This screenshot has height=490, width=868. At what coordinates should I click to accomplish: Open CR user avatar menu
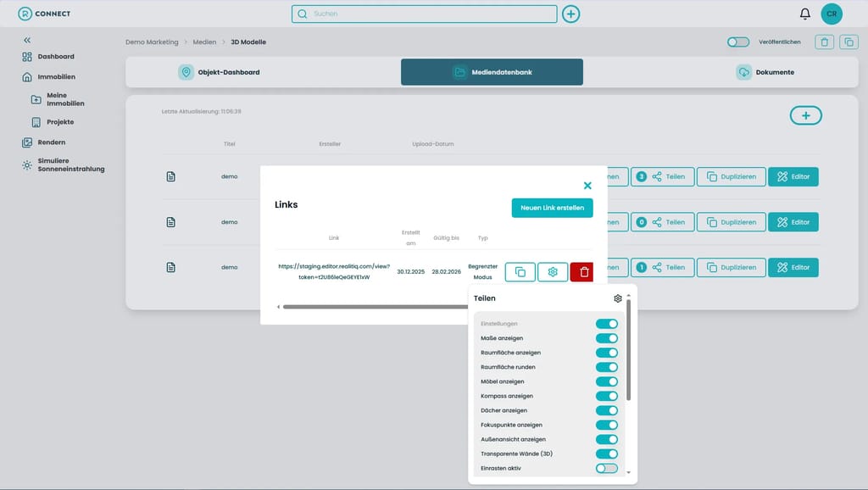(x=832, y=14)
